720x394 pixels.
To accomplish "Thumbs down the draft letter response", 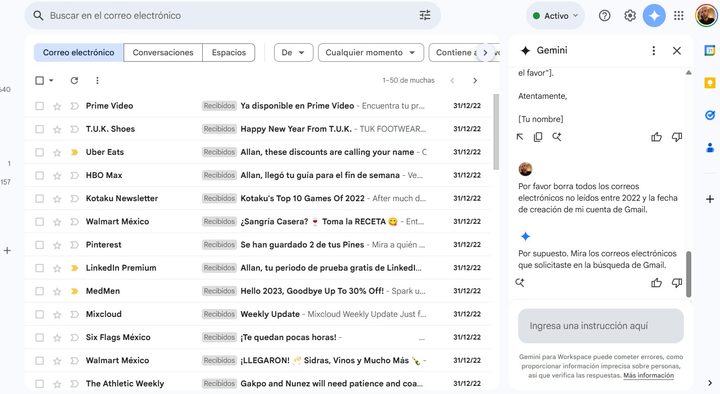I will [677, 137].
